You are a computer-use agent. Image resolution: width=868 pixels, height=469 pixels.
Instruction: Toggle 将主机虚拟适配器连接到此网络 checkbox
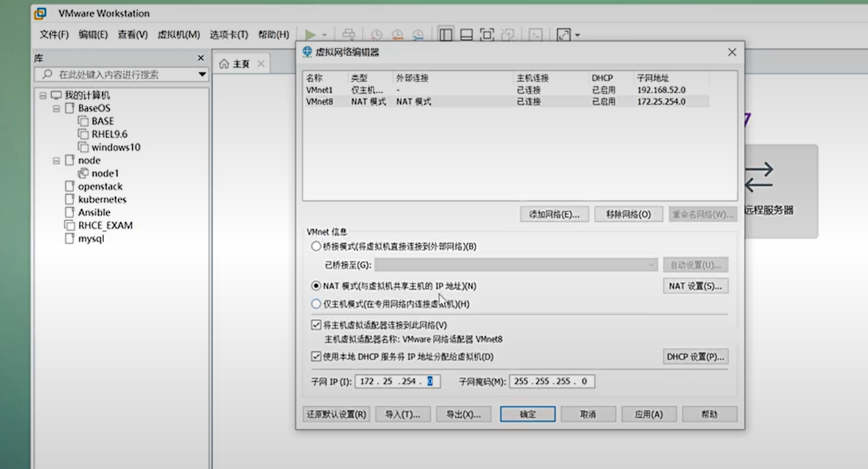click(316, 325)
